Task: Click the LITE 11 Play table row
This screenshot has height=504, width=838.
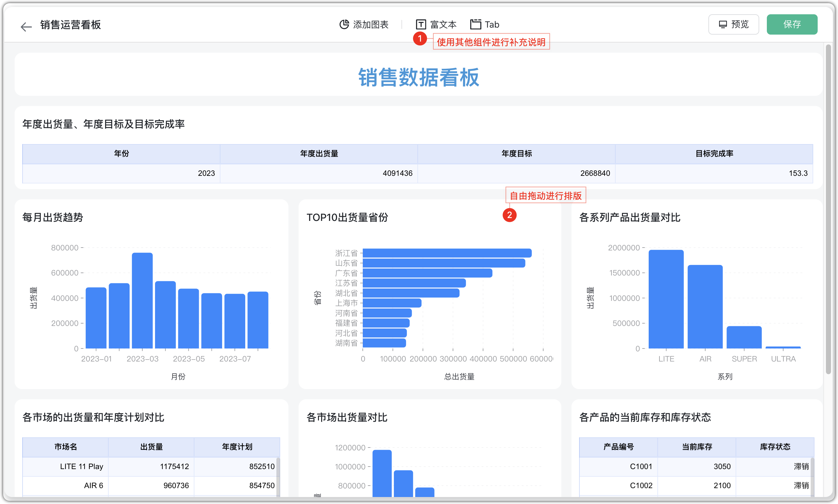Action: point(82,466)
